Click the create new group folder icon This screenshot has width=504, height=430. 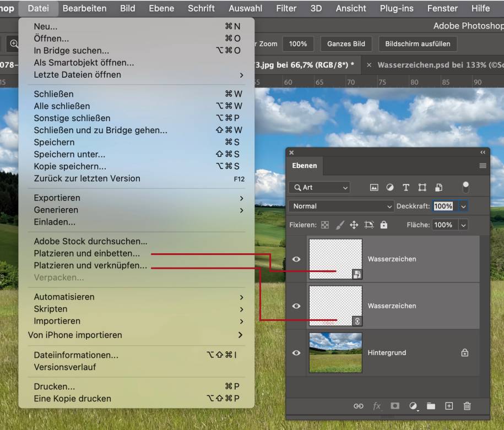click(x=431, y=406)
